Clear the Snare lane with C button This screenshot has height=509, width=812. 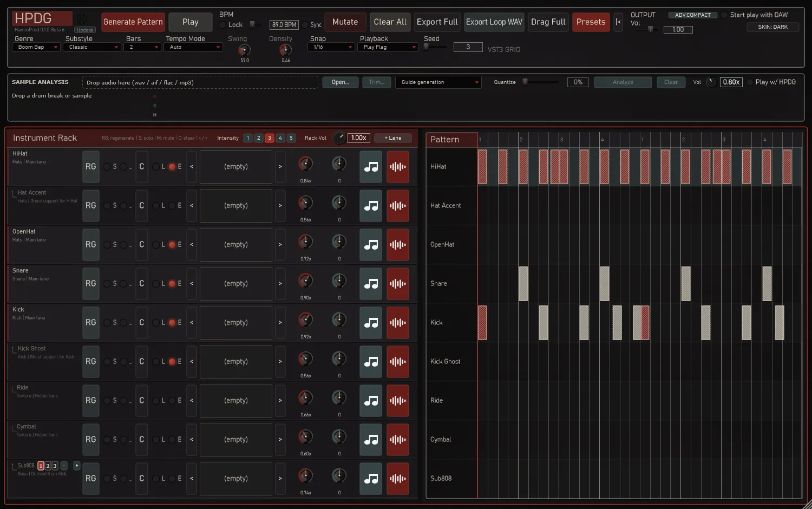(142, 284)
